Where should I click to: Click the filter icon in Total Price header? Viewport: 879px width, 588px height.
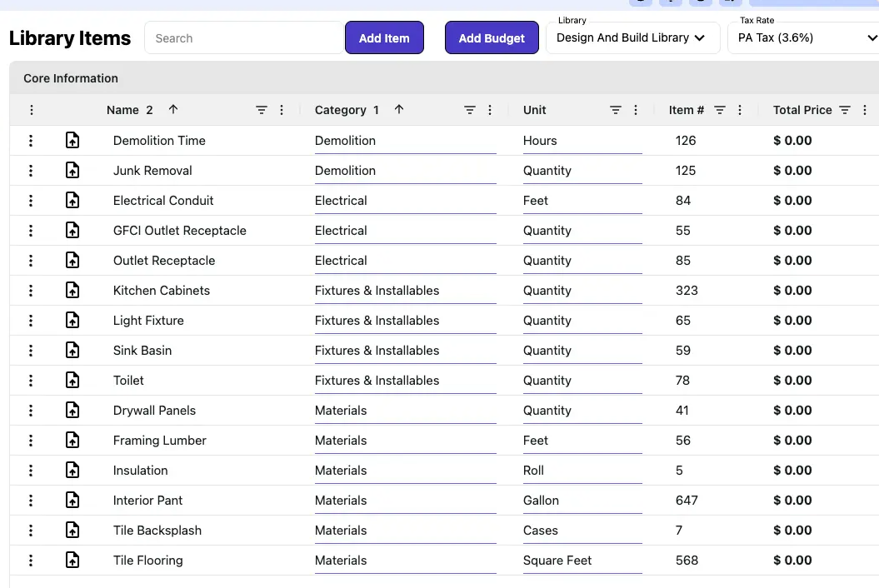[845, 110]
